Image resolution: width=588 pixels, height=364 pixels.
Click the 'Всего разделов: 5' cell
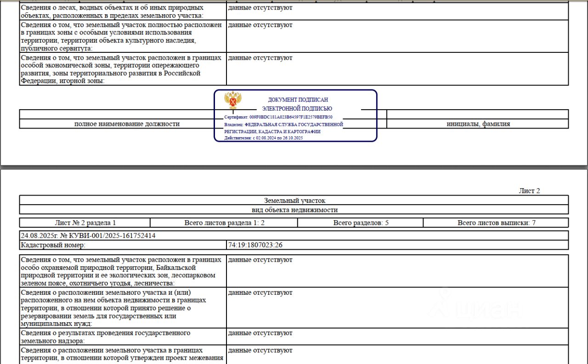(x=361, y=223)
